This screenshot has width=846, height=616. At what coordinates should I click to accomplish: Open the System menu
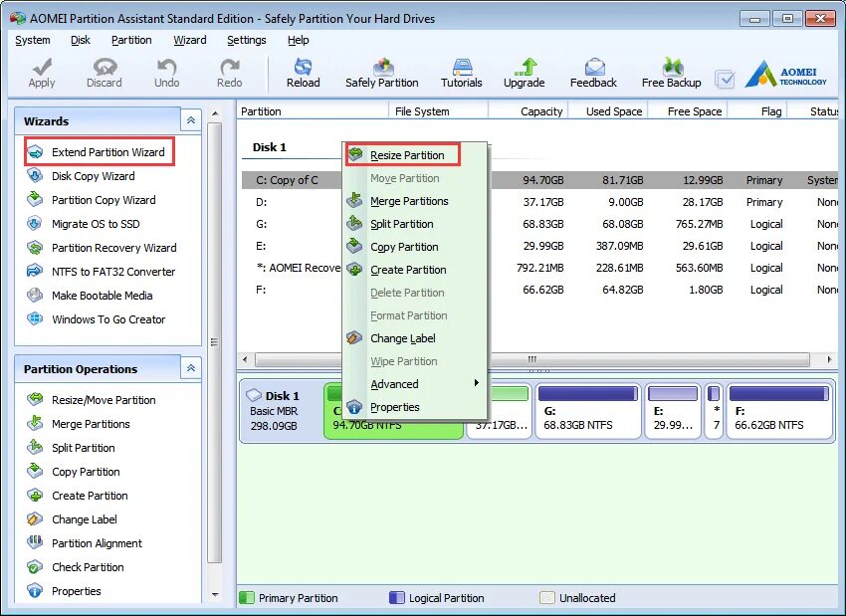(33, 40)
